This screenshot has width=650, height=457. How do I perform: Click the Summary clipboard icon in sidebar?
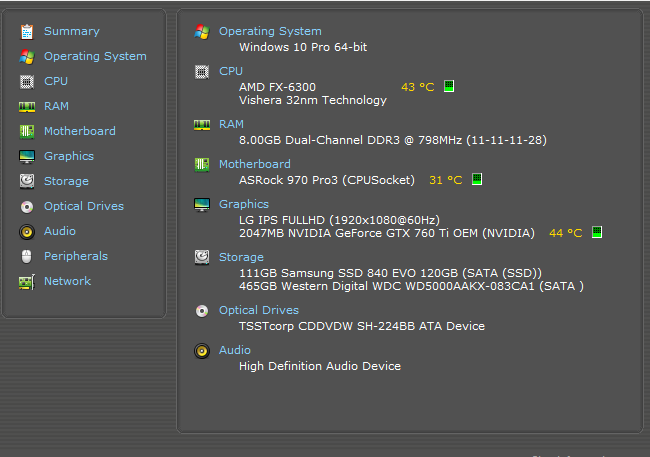(27, 32)
